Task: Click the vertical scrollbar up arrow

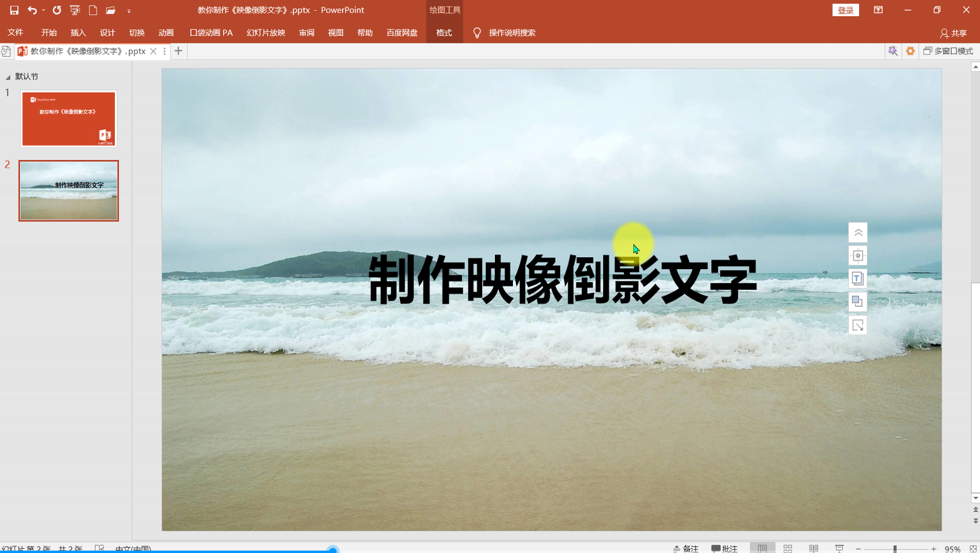Action: 975,67
